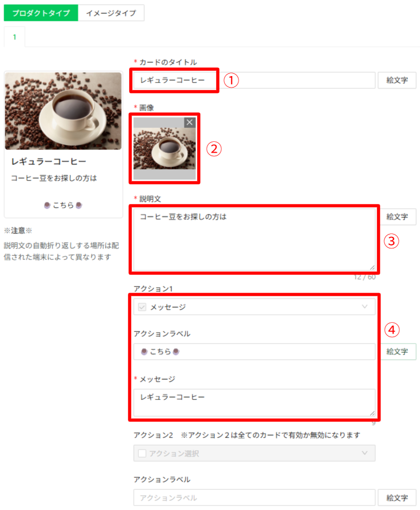
Task: Switch to イメージタイプ tab
Action: pyautogui.click(x=111, y=13)
